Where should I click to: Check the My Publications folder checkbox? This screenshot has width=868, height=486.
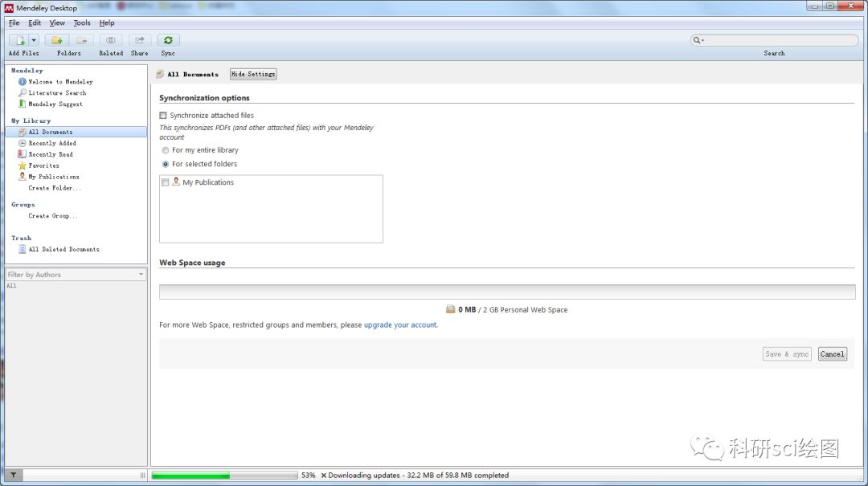tap(166, 182)
